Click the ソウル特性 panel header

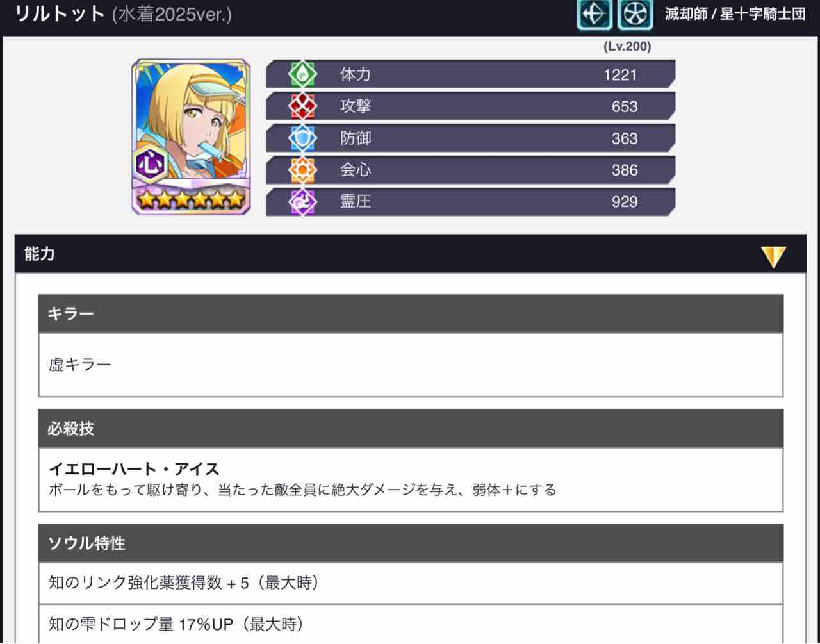click(x=411, y=543)
